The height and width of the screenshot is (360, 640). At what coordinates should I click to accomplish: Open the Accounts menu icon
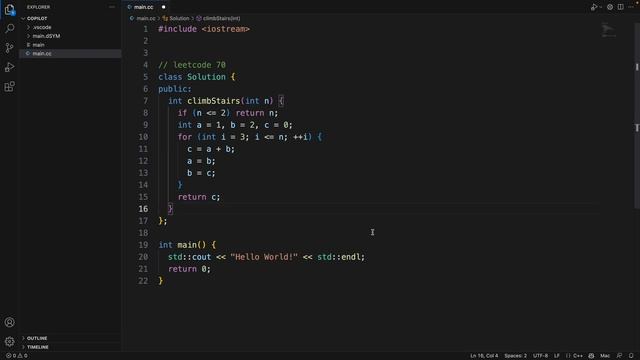9,322
